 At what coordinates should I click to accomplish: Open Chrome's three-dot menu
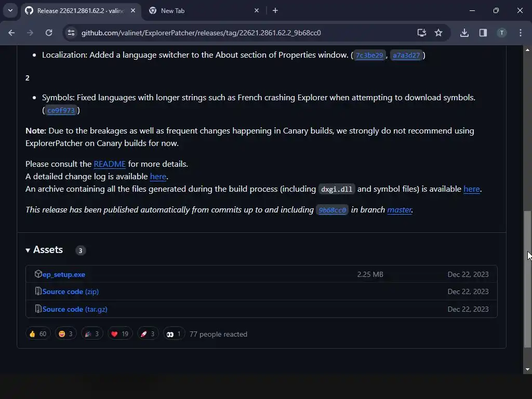pos(521,33)
